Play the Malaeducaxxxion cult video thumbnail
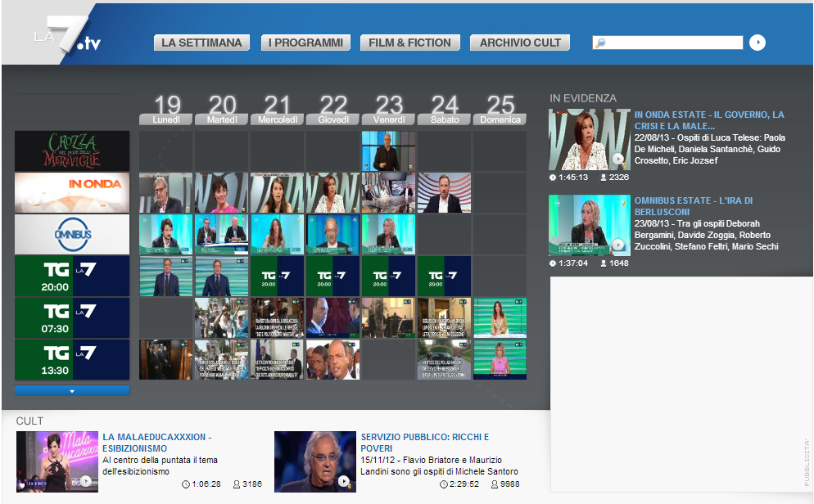814x504 pixels. [x=57, y=461]
